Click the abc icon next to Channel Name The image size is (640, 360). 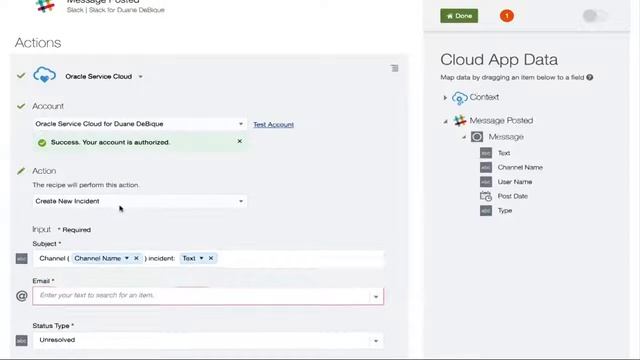coord(486,167)
